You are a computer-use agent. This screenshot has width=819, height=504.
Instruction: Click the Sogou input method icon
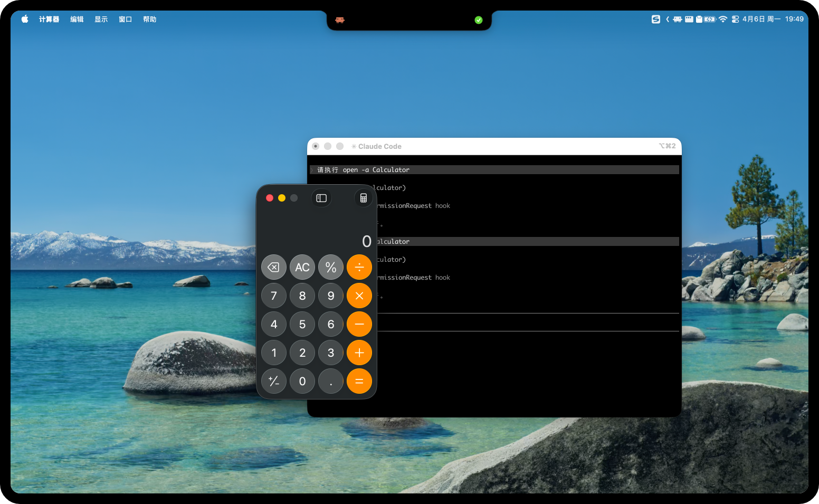(x=656, y=19)
